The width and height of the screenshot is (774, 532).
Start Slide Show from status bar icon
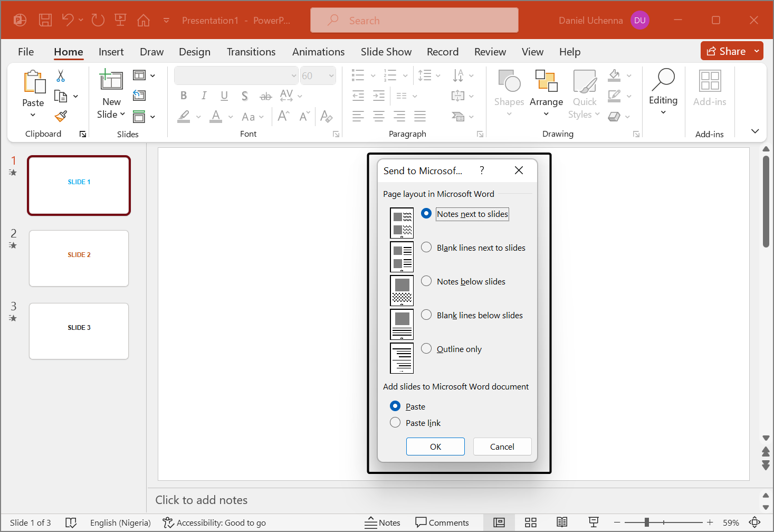pyautogui.click(x=594, y=522)
